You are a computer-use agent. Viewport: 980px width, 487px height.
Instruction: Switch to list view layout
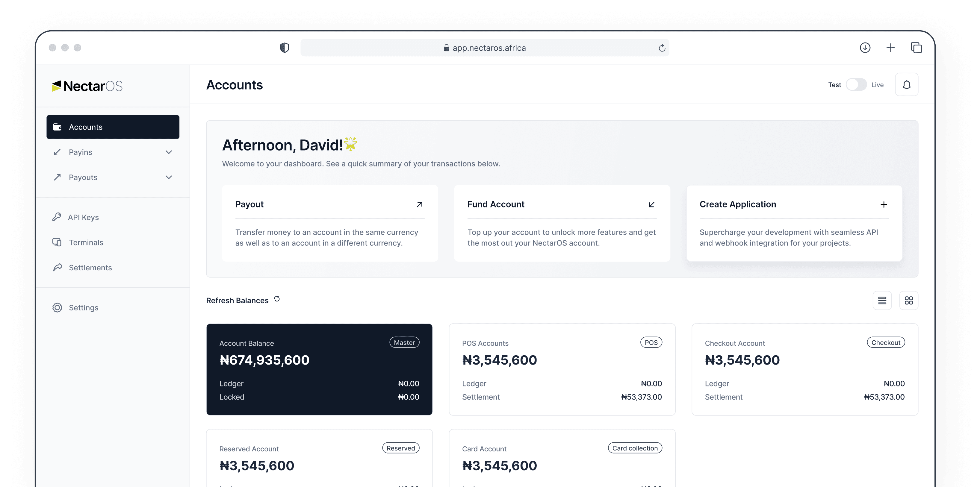[x=882, y=301]
